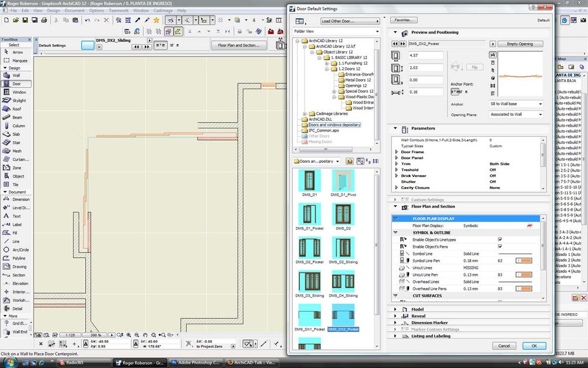Expand the Door Frame parameter
The width and height of the screenshot is (588, 368).
click(397, 152)
